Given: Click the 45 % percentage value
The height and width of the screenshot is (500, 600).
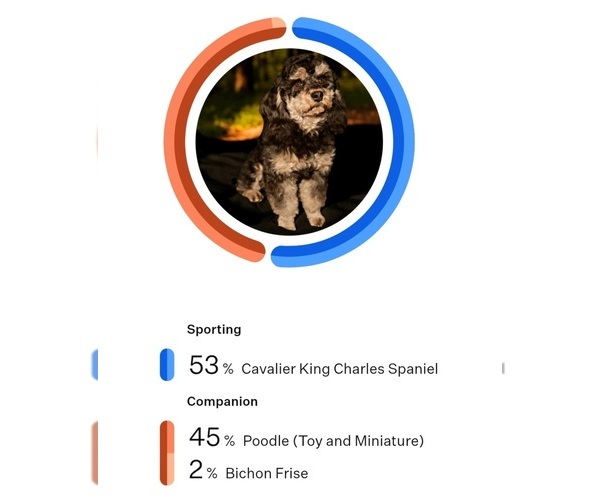Looking at the screenshot, I should [x=210, y=439].
